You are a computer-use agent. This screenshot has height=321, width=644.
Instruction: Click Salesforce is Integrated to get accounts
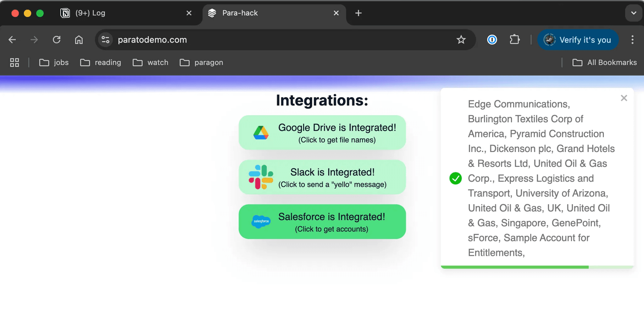click(331, 222)
